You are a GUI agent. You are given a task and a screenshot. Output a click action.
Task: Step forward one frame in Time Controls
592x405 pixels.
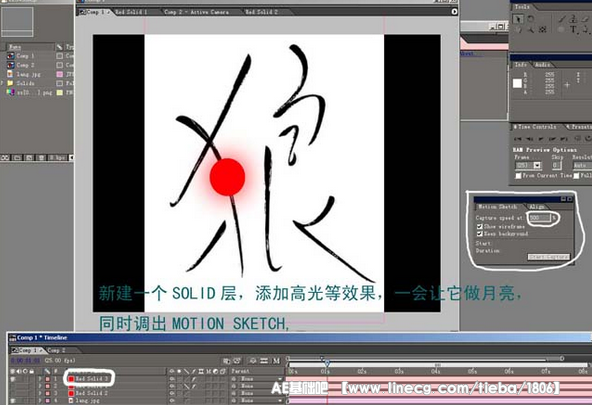553,139
